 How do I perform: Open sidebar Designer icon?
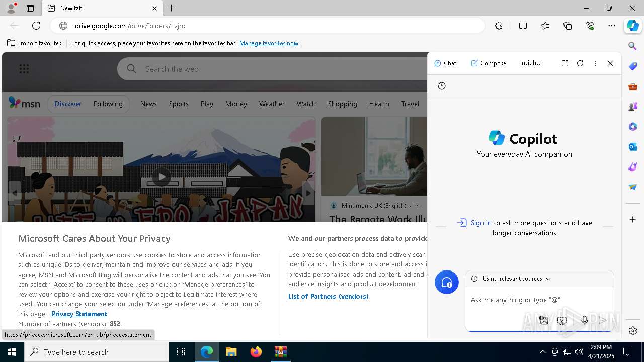pos(633,167)
